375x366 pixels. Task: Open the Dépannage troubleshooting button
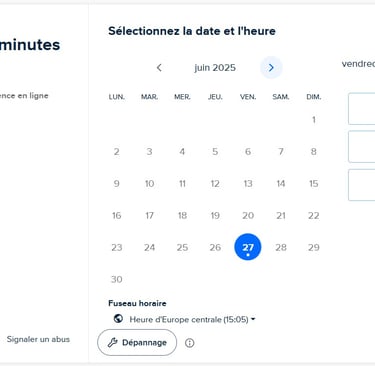(137, 342)
